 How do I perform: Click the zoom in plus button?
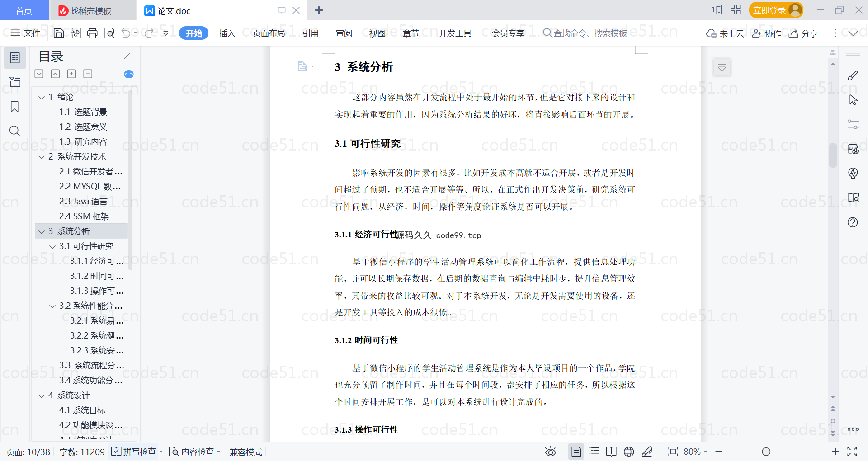(x=835, y=452)
